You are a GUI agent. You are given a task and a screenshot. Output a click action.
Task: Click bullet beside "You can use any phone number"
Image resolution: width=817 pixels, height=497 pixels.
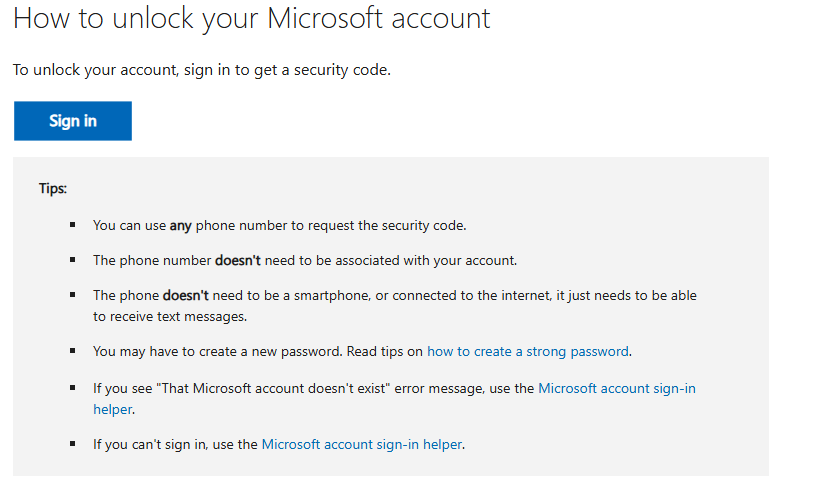coord(74,225)
